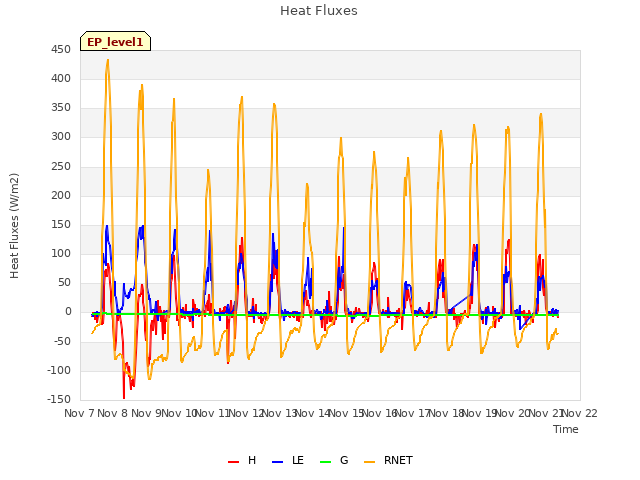Click the Heat Fluxes (W/m2) y-axis label
Image resolution: width=640 pixels, height=480 pixels.
[14, 226]
